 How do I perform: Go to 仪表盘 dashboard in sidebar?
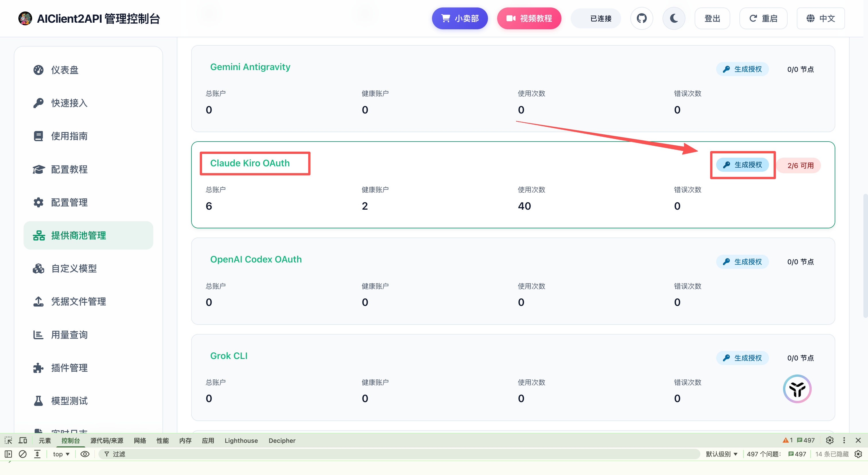[88, 70]
